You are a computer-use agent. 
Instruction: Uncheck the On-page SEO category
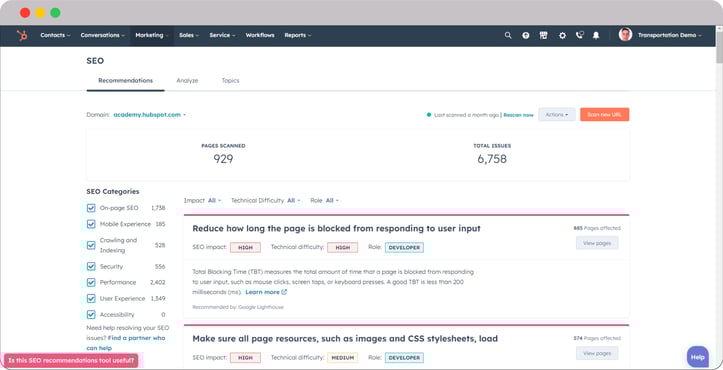(x=91, y=208)
